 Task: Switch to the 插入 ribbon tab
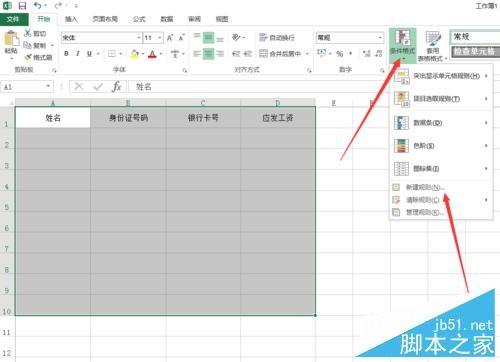pos(71,19)
